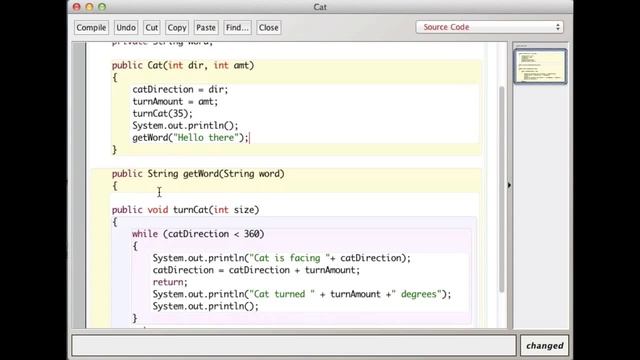Click 'public String getWord(String word)' header
640x360 pixels.
pos(198,174)
